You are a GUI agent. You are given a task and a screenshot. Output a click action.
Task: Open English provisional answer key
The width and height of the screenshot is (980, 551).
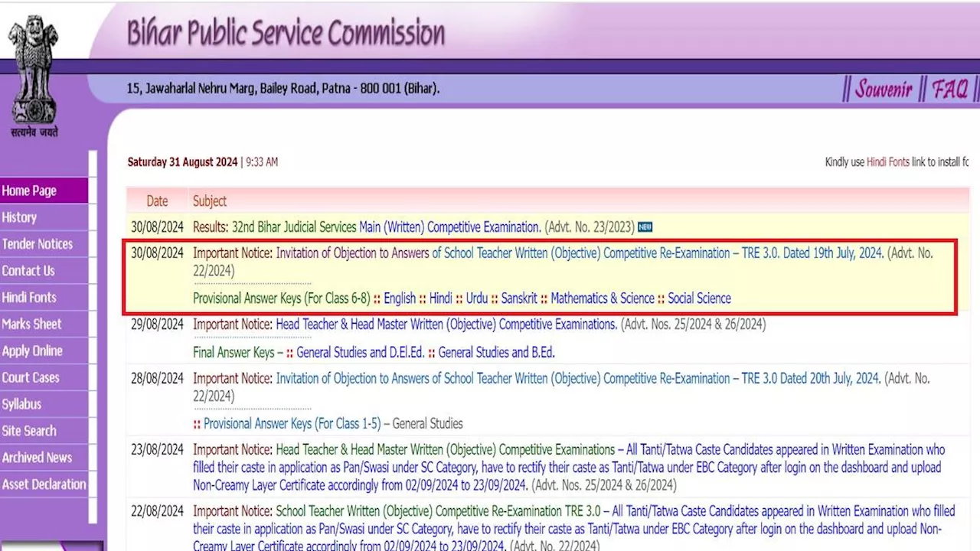click(400, 298)
